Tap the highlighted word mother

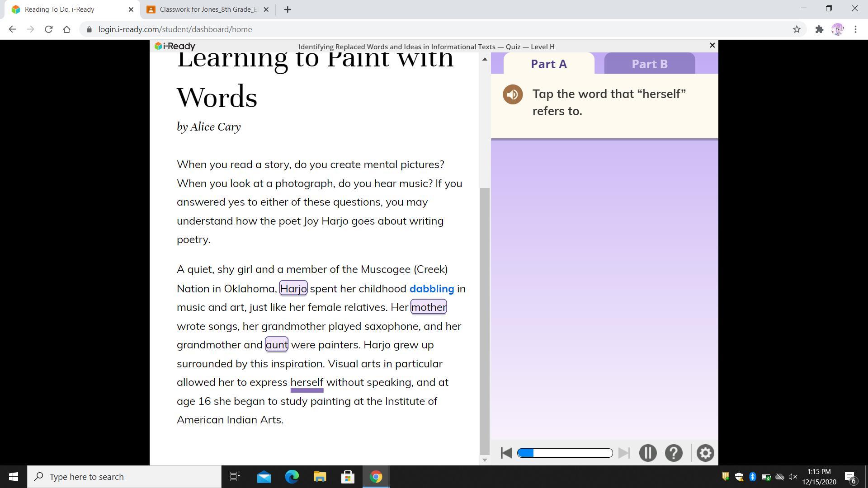click(428, 307)
